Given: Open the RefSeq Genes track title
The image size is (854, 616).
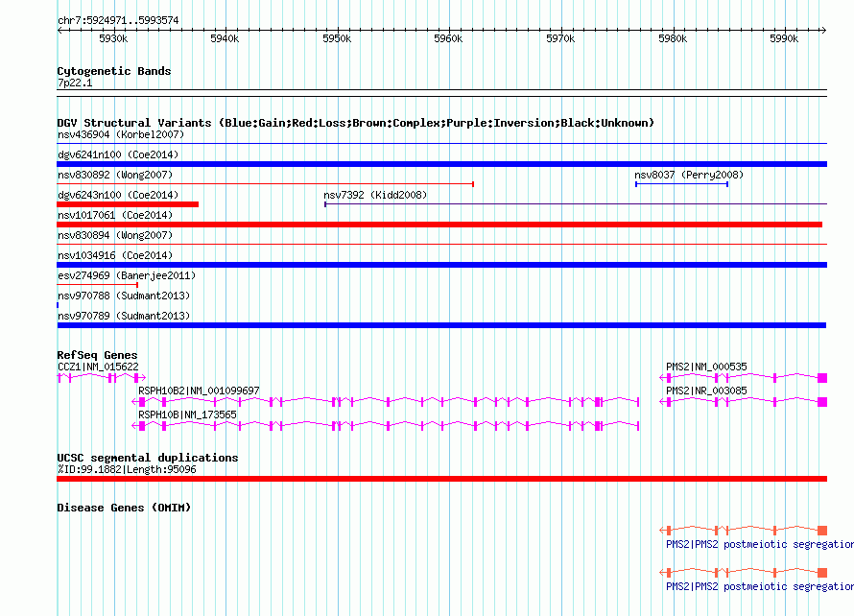Looking at the screenshot, I should (x=97, y=355).
